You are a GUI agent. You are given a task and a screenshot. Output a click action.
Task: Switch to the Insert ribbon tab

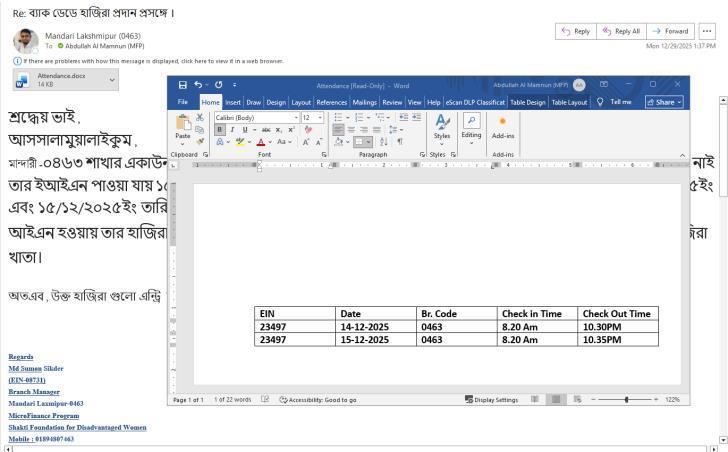tap(233, 102)
